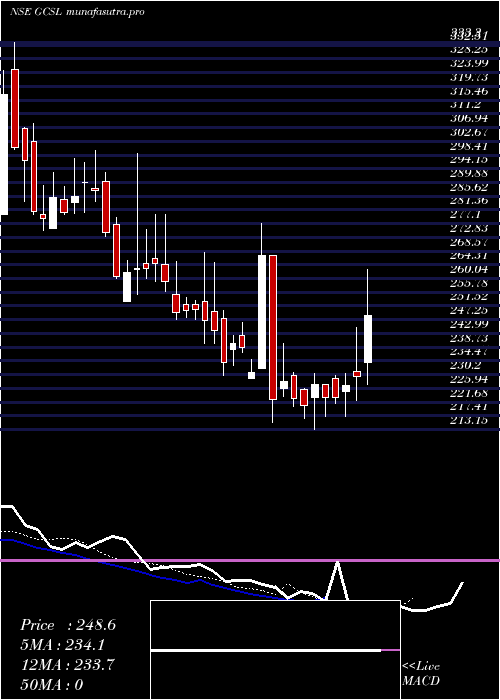Click the 50MA : 0 readout
Screen dimensions: 500x700
click(x=51, y=684)
